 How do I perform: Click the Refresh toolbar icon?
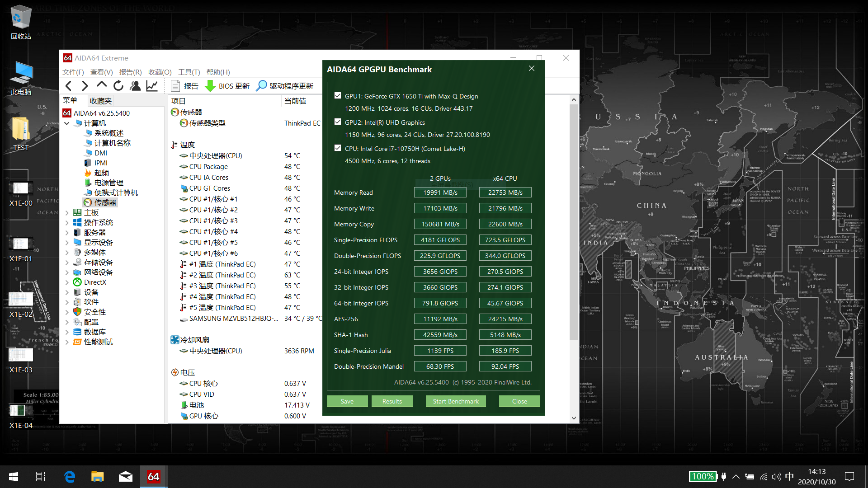point(118,86)
